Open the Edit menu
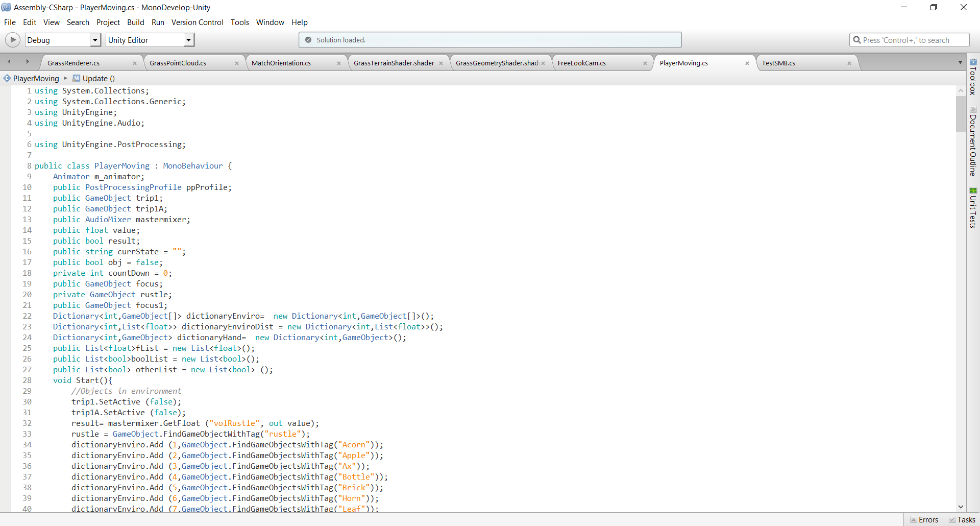 coord(30,22)
